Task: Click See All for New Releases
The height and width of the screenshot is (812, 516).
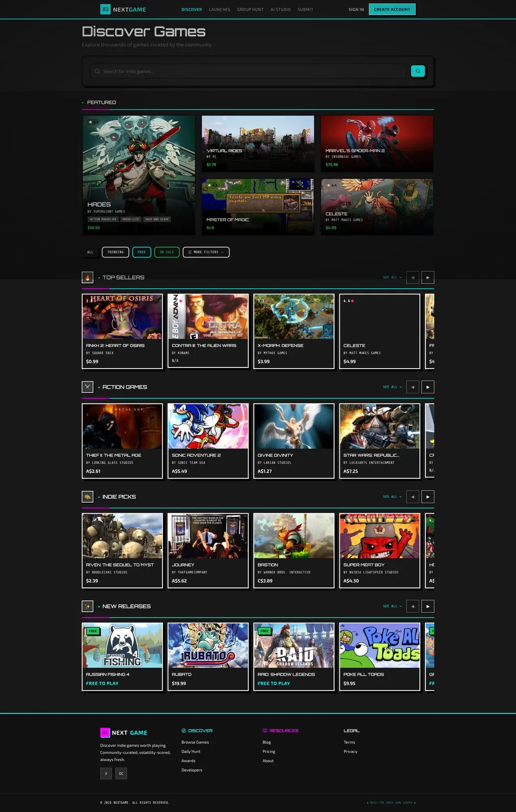Action: click(392, 607)
